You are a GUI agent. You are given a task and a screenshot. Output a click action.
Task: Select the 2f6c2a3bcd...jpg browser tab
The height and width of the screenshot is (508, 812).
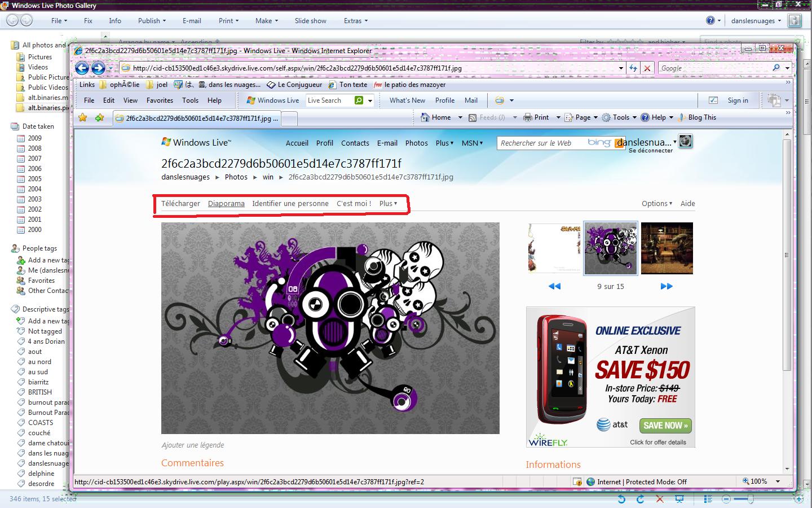coord(196,119)
